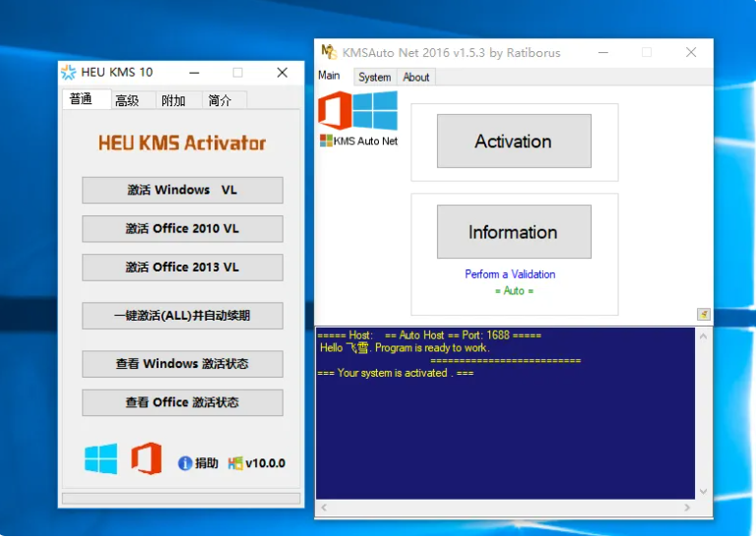
Task: Click the Windows logo in HEU KMS footer
Action: click(100, 458)
